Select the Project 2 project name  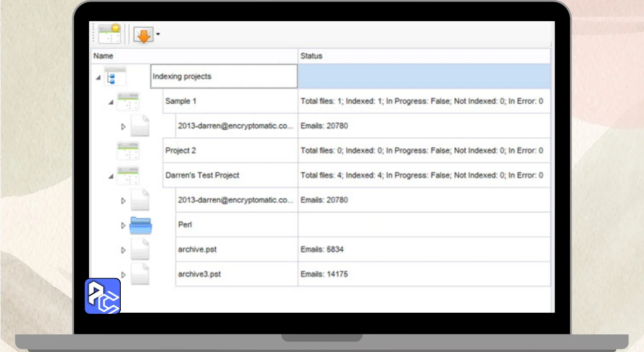[x=181, y=150]
